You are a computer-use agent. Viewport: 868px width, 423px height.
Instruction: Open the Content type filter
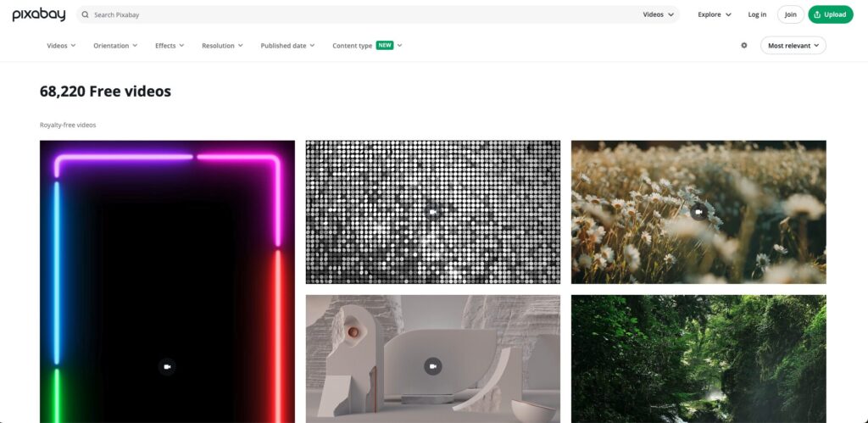pyautogui.click(x=367, y=46)
